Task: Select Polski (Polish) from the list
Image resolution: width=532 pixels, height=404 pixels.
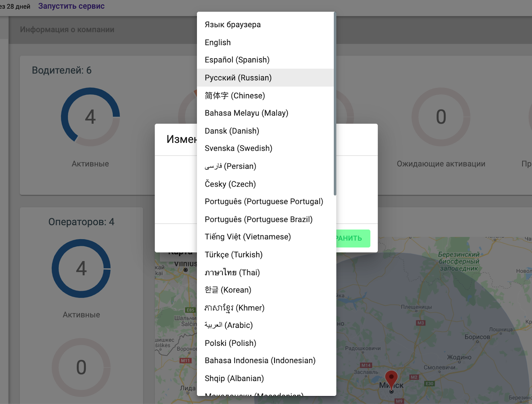Action: [265, 343]
